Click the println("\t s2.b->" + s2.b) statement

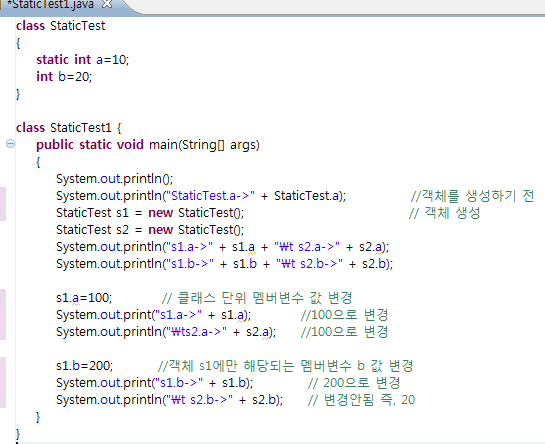(170, 400)
